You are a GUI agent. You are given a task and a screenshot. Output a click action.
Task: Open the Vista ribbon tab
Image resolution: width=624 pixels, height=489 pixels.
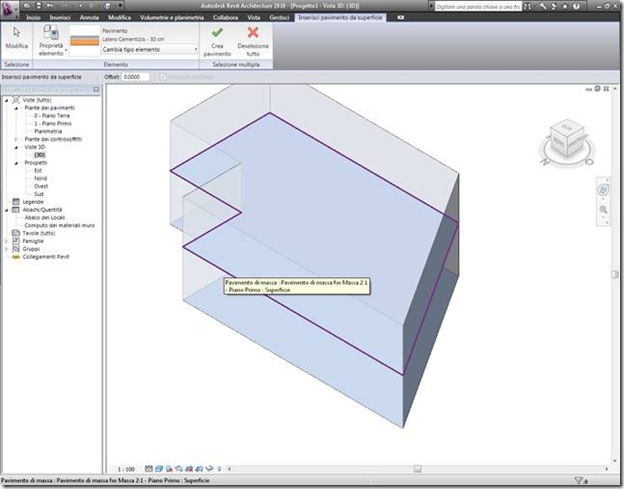pyautogui.click(x=254, y=18)
